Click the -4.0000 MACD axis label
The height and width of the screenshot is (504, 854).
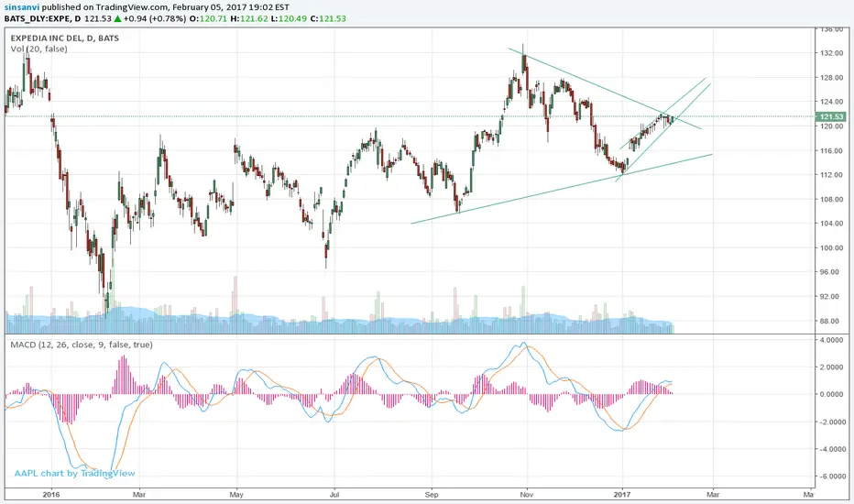(x=833, y=450)
